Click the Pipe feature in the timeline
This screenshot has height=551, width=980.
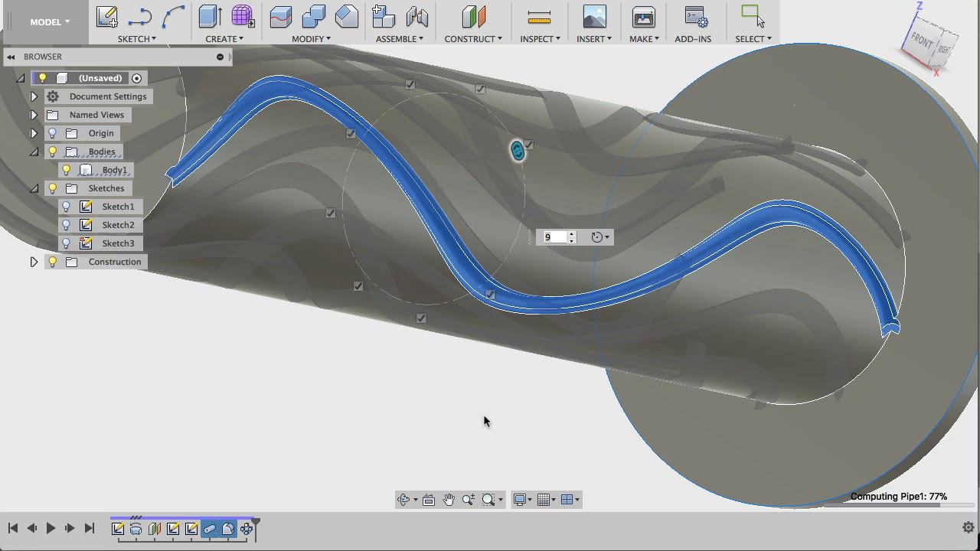tap(210, 529)
